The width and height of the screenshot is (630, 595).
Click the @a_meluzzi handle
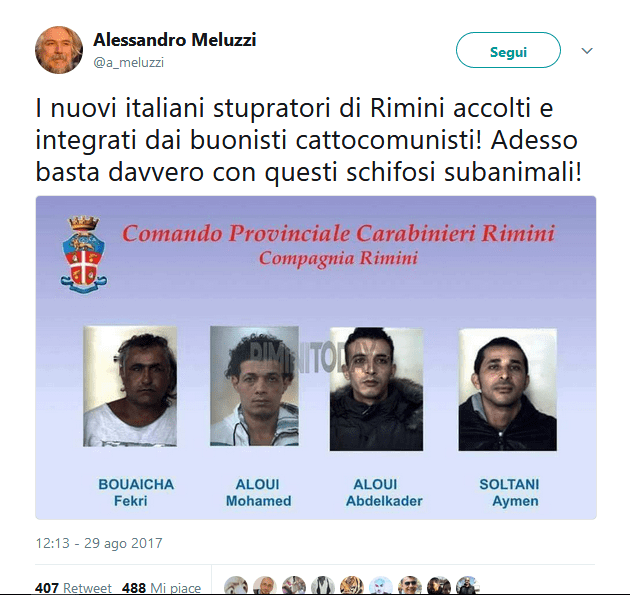129,63
